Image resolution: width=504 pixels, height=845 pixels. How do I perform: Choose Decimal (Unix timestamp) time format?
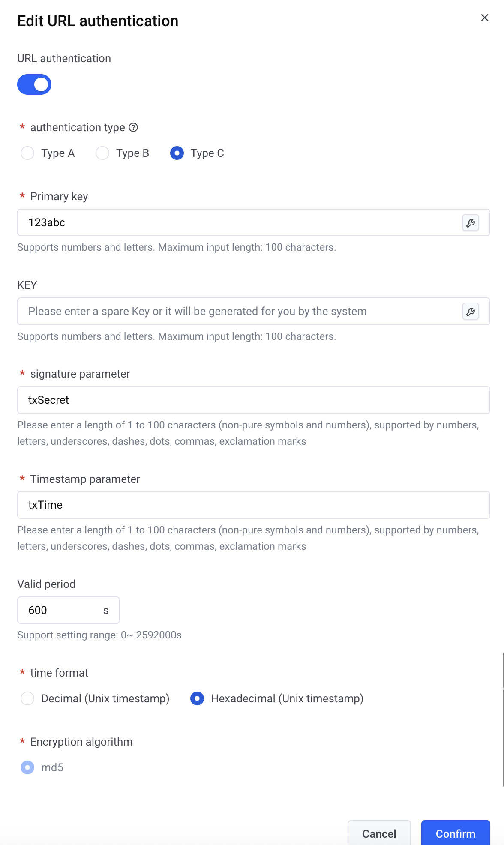coord(27,698)
